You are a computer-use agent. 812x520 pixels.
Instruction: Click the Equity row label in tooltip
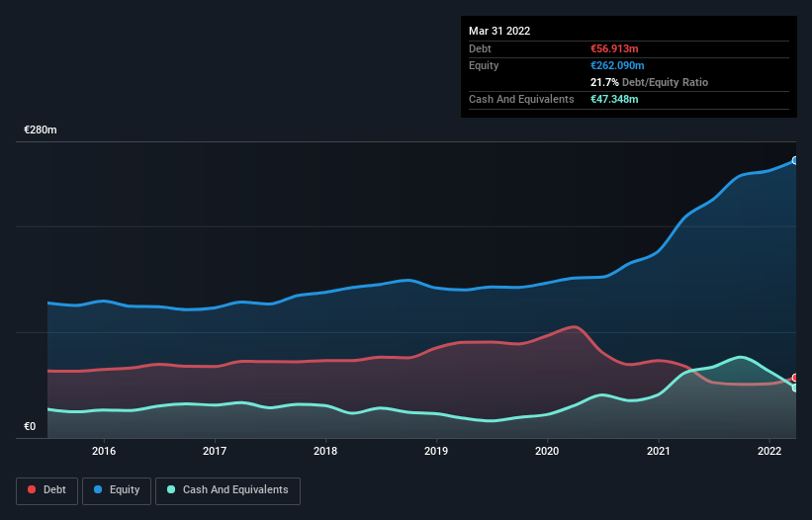click(x=484, y=65)
